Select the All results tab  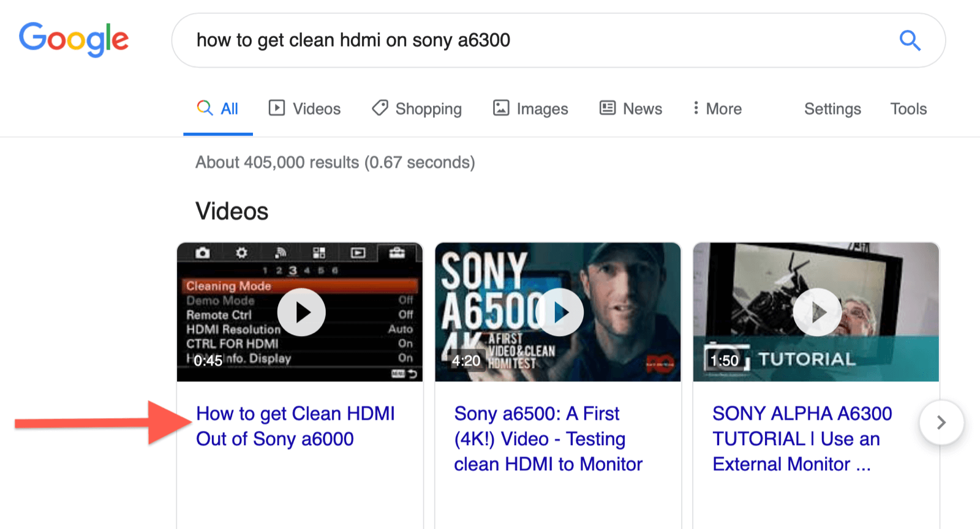coord(217,108)
